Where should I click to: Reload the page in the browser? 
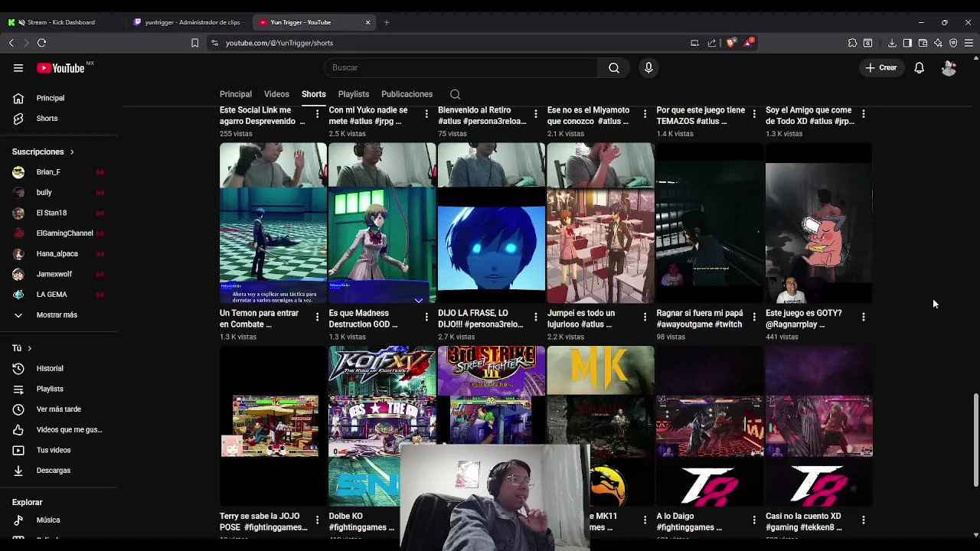point(41,43)
